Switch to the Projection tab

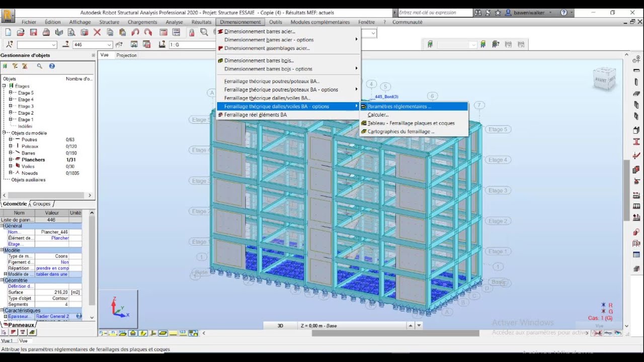tap(126, 55)
